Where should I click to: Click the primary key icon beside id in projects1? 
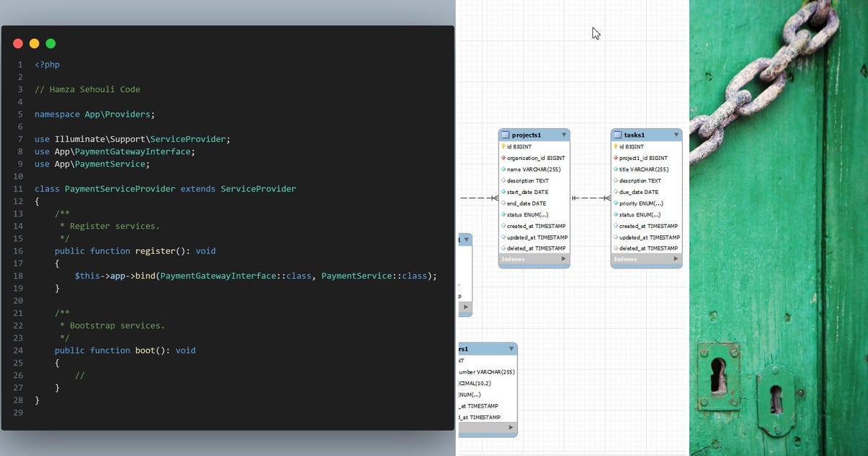click(x=504, y=146)
